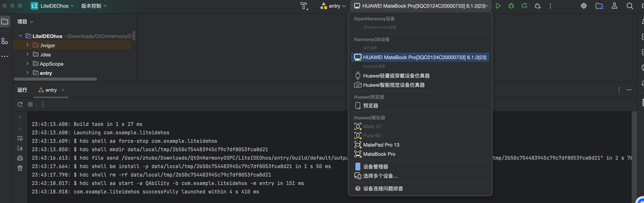Open run panel toolbar more options

(43, 105)
